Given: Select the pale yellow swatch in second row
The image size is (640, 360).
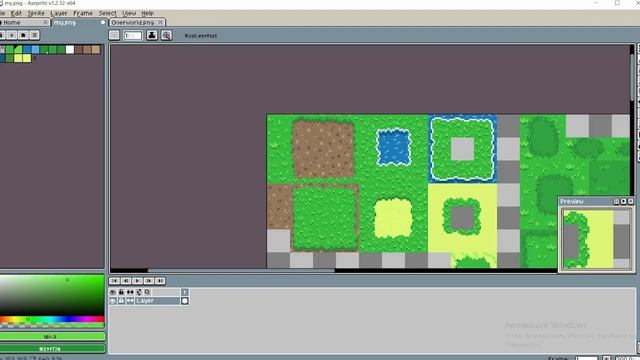Looking at the screenshot, I should pos(18,58).
